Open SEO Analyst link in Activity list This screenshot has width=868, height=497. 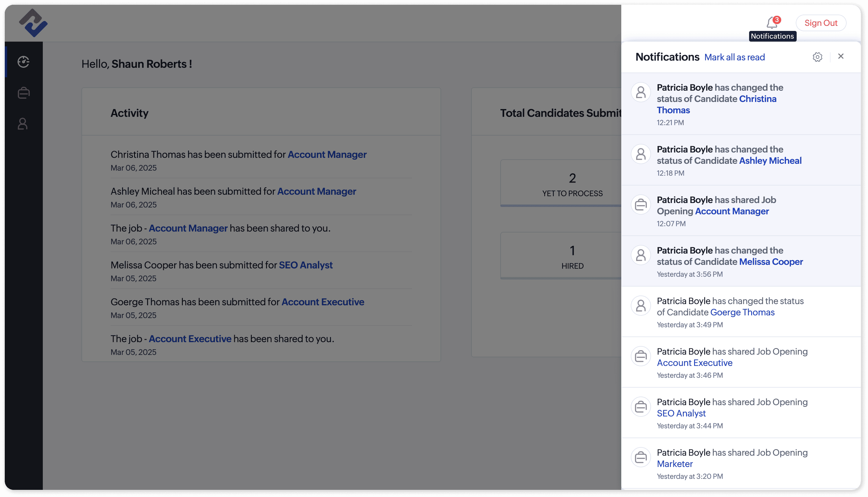[x=306, y=265]
